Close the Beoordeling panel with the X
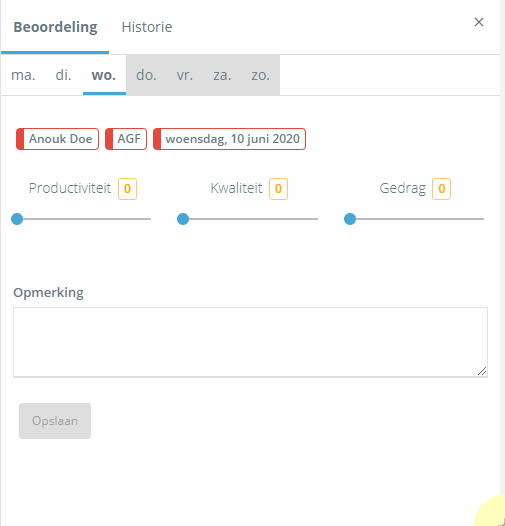505x526 pixels. coord(479,22)
